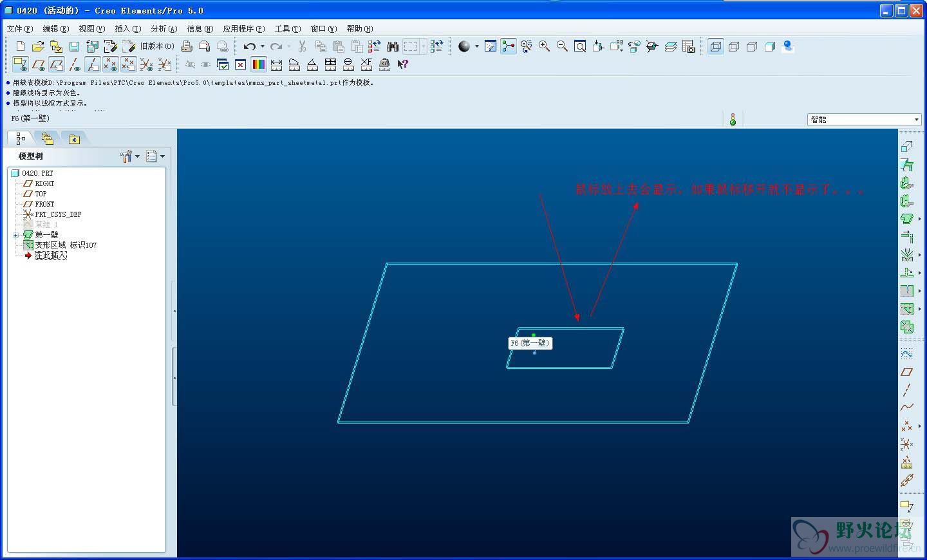
Task: Click the 旧版本(O) button
Action: pos(157,46)
